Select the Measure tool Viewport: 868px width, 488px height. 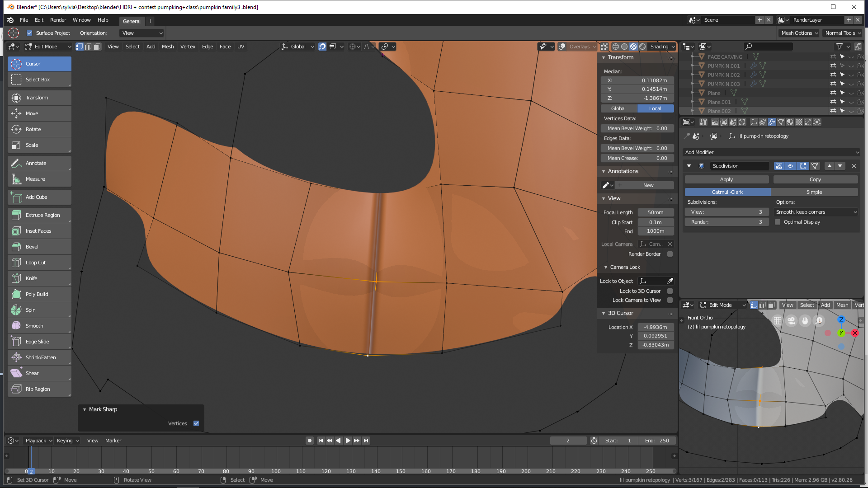(39, 179)
